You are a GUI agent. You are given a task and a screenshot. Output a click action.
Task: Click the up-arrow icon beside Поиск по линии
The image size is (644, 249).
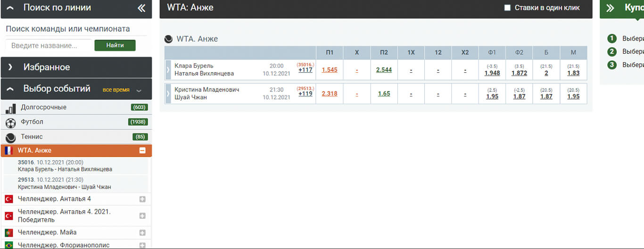pyautogui.click(x=11, y=8)
